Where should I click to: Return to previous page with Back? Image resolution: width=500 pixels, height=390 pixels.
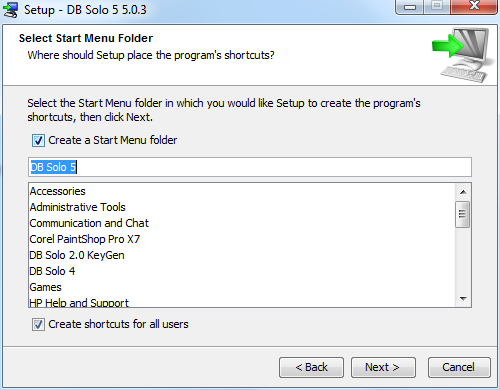pyautogui.click(x=311, y=367)
